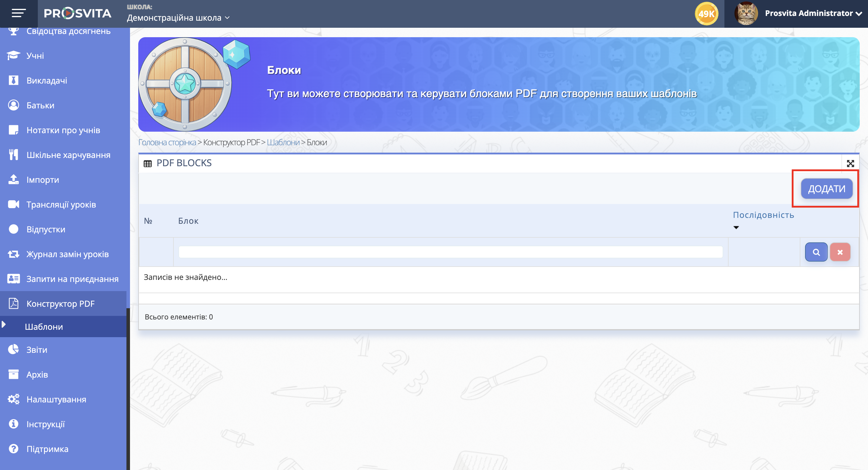Toggle the hamburger sidebar menu
This screenshot has height=470, width=868.
(19, 14)
